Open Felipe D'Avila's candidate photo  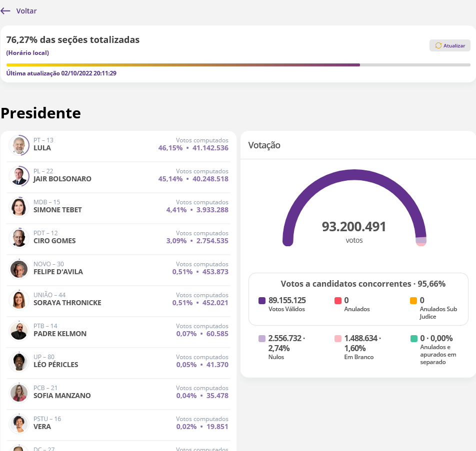point(19,269)
